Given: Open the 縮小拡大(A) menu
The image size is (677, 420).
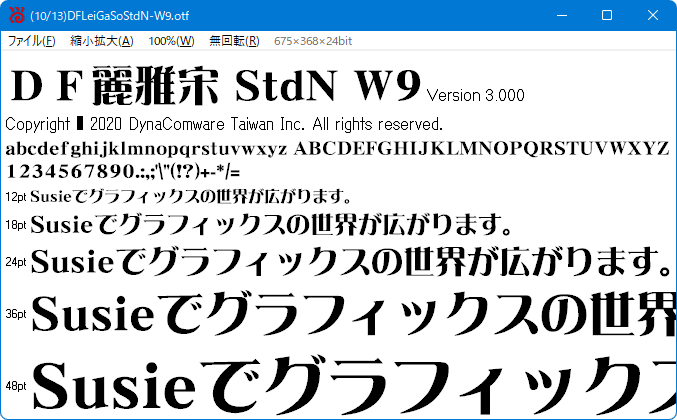Looking at the screenshot, I should [102, 41].
